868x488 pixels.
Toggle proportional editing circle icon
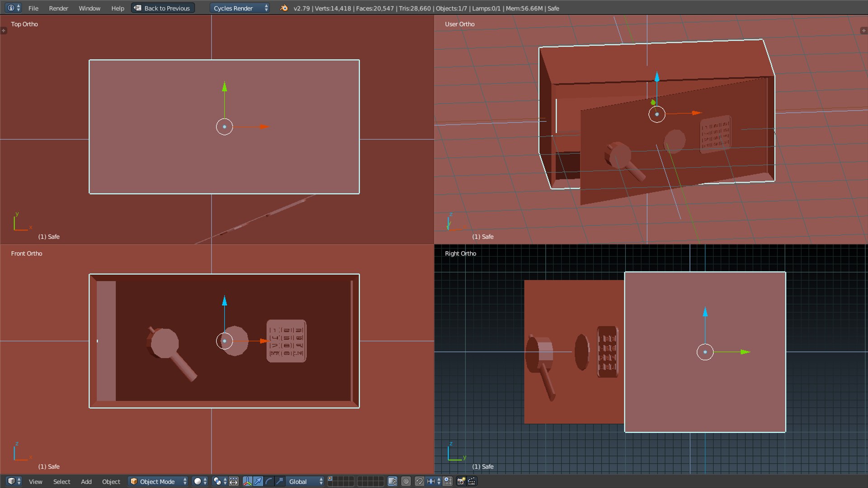coord(406,481)
